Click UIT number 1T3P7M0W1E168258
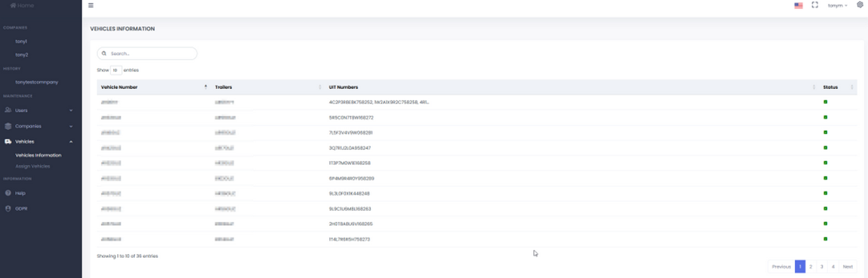 tap(350, 163)
